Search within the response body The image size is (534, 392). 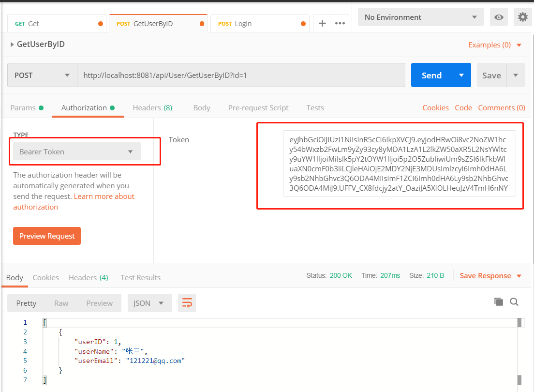[514, 302]
